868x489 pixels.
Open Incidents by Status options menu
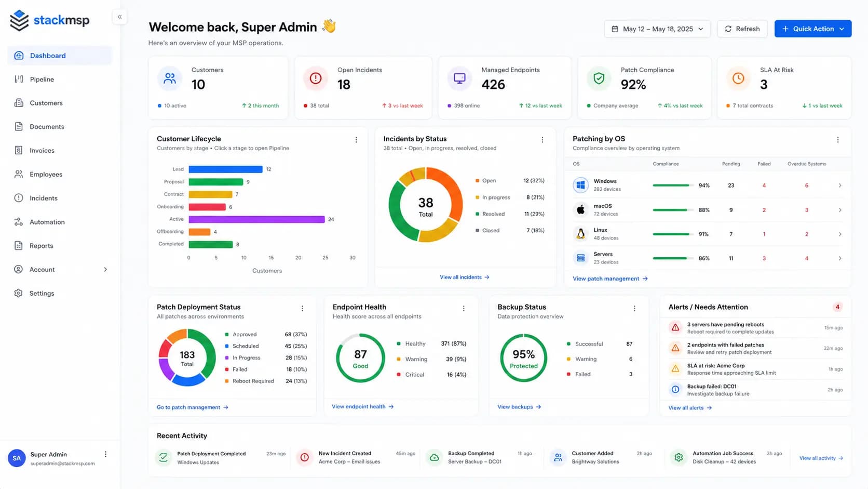click(542, 140)
